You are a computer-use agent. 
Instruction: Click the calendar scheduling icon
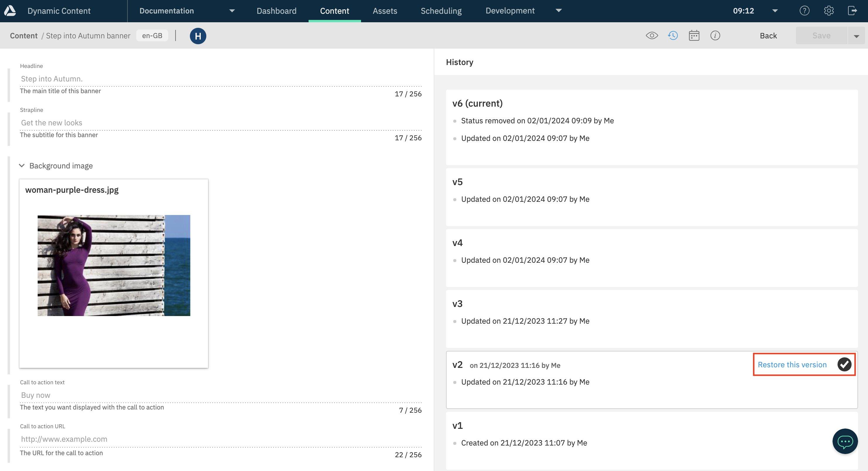tap(694, 35)
